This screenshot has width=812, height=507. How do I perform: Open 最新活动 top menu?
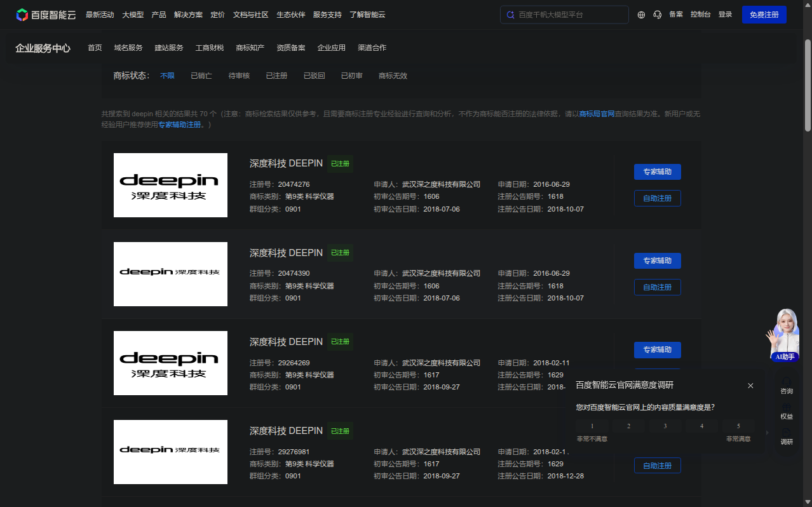tap(100, 15)
